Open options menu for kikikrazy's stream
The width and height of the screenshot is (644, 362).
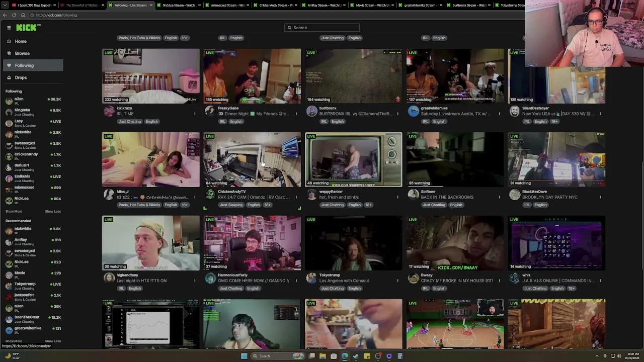point(195,114)
